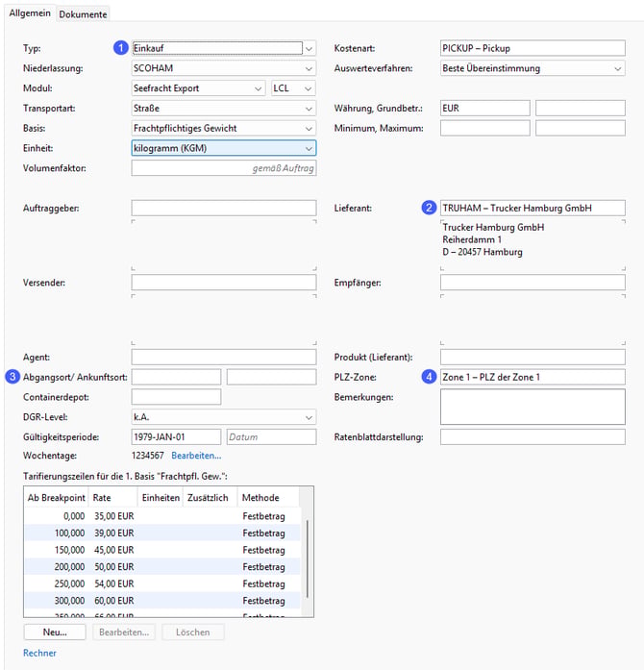Image resolution: width=644 pixels, height=670 pixels.
Task: Click the Gültigkeitsperiode start date 1979-JAN-01
Action: [x=176, y=437]
